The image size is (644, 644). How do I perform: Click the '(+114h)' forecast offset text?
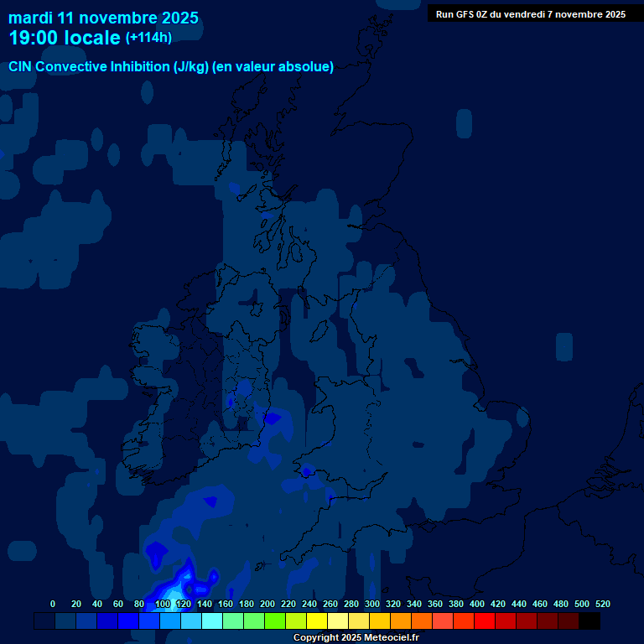coord(148,38)
